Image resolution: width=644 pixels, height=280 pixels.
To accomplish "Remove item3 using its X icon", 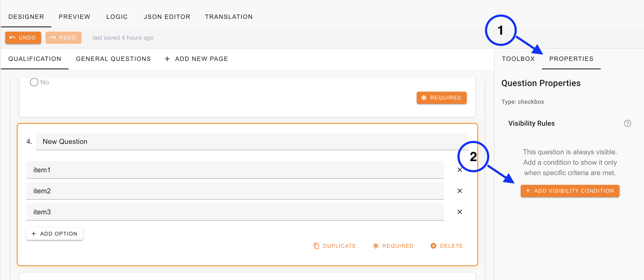I will (x=460, y=212).
